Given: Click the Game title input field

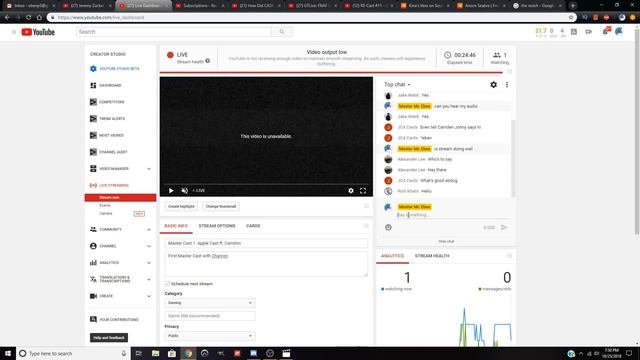Looking at the screenshot, I should (210, 316).
